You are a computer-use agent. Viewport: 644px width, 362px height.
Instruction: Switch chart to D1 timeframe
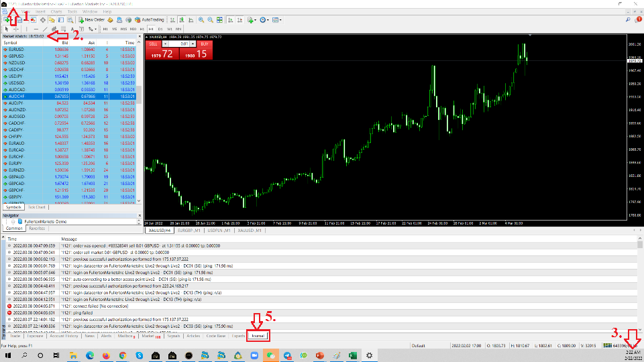[160, 29]
